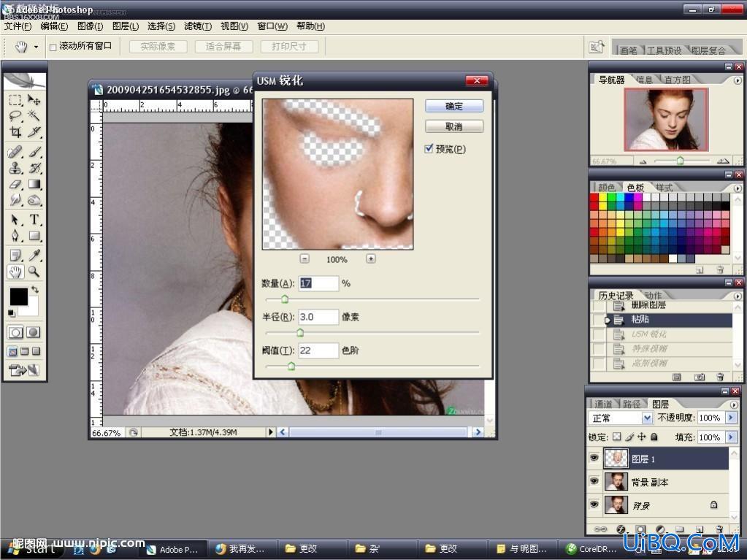This screenshot has height=560, width=747.
Task: Select the History Brush tool
Action: tap(34, 168)
